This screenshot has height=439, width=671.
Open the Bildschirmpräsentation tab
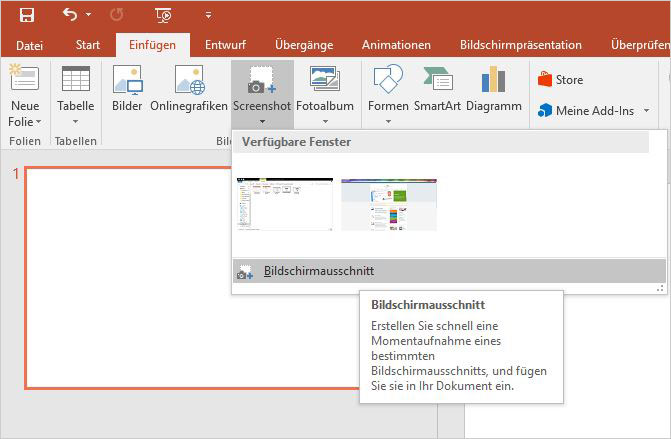click(x=520, y=45)
